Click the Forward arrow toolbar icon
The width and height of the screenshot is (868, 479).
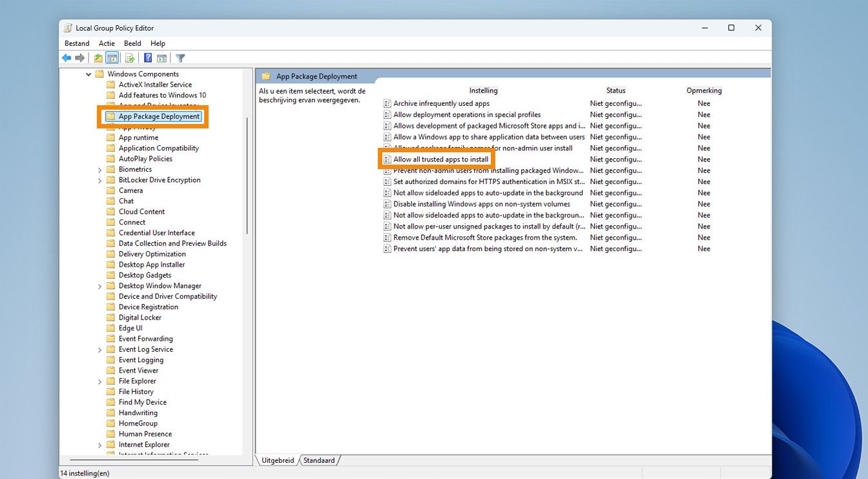tap(80, 58)
